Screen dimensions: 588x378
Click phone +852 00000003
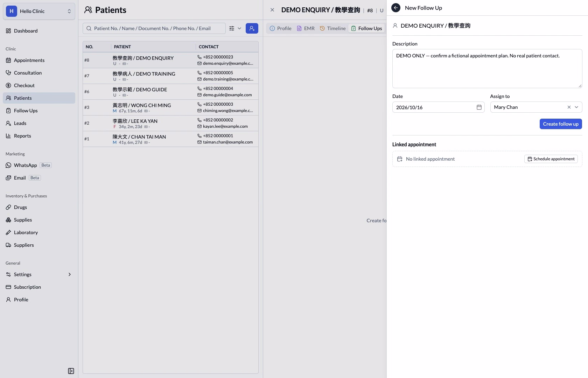pyautogui.click(x=218, y=104)
